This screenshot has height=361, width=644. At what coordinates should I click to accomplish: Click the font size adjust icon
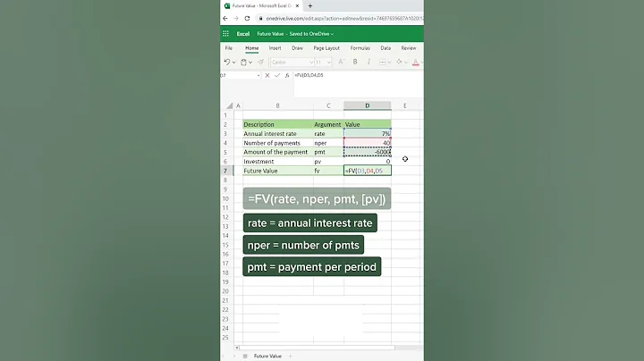coord(341,62)
